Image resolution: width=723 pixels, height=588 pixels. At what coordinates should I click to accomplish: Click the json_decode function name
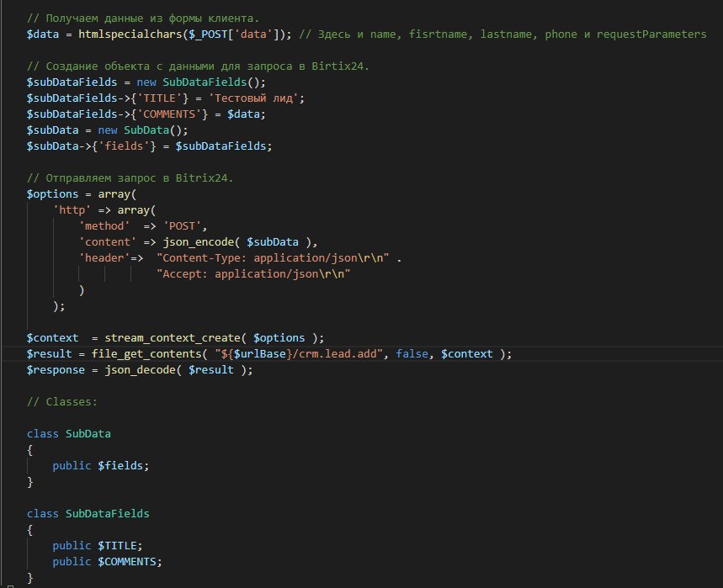coord(141,370)
